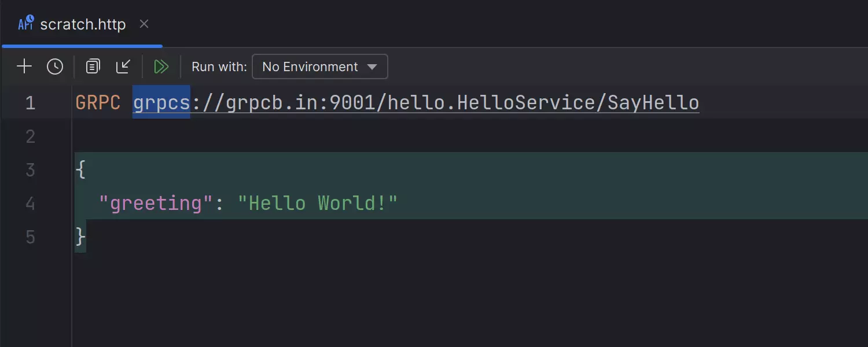Click the GRPC method keyword
This screenshot has height=347, width=868.
pos(98,103)
